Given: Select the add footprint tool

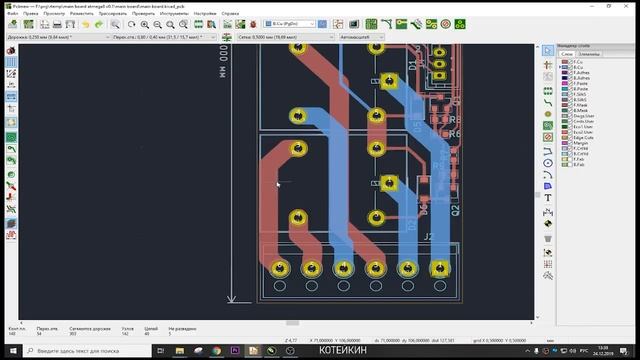Looking at the screenshot, I should [548, 91].
